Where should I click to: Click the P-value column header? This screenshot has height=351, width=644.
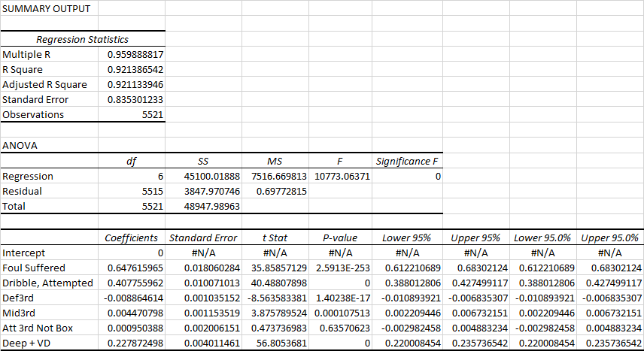[x=341, y=238]
